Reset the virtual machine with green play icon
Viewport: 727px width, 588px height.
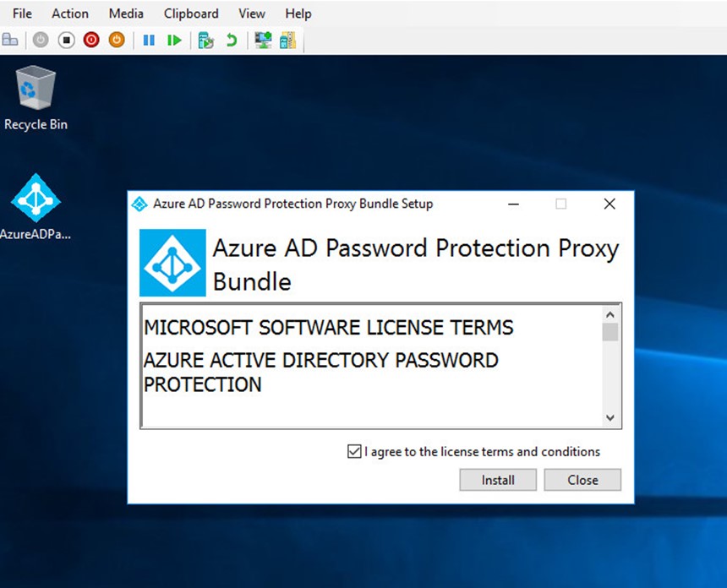pos(174,41)
